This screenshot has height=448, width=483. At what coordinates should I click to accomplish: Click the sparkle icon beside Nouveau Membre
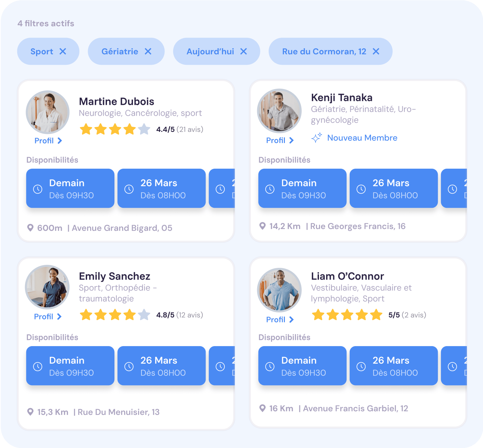tap(316, 138)
